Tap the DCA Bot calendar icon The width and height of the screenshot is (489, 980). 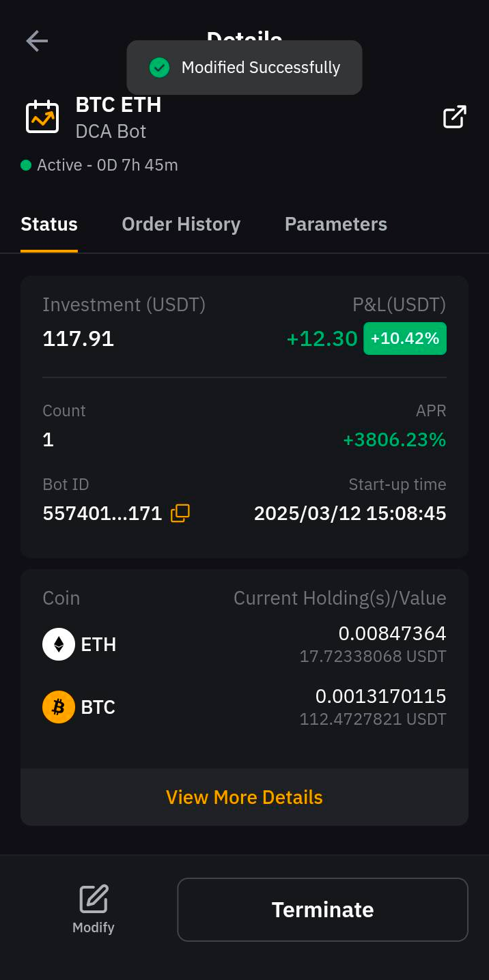click(42, 117)
